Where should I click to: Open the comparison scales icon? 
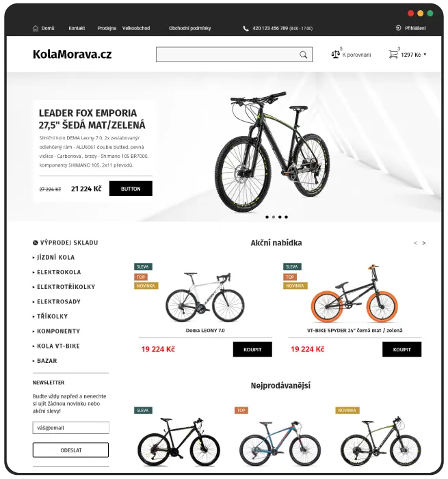(x=335, y=55)
